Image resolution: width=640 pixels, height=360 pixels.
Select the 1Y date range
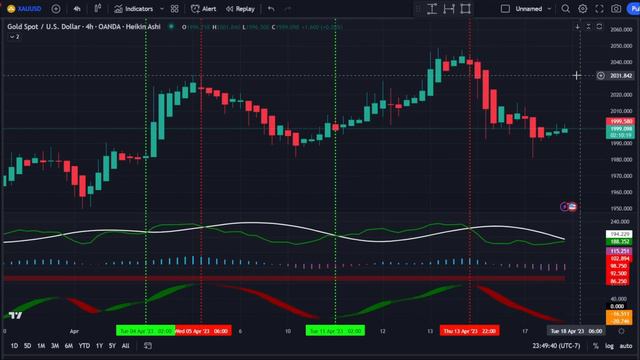[x=99, y=346]
